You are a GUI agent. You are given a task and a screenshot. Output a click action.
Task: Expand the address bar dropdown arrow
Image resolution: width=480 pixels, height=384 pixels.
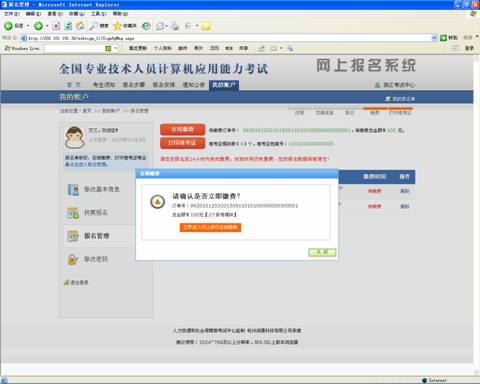click(x=434, y=38)
